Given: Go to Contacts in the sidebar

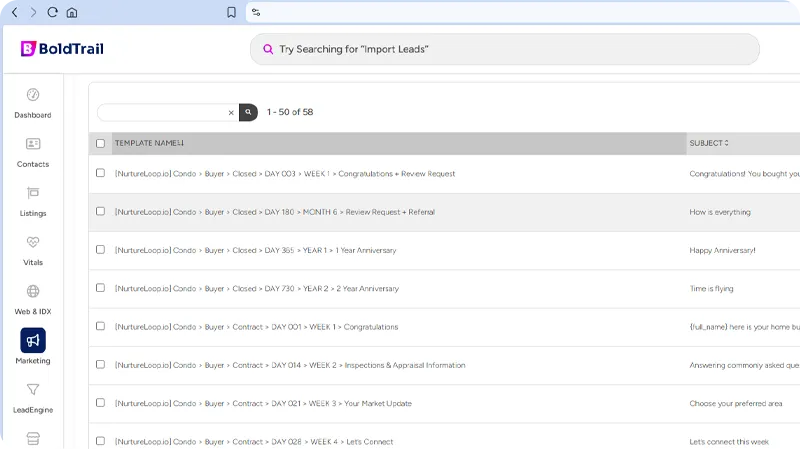Looking at the screenshot, I should pyautogui.click(x=33, y=145).
